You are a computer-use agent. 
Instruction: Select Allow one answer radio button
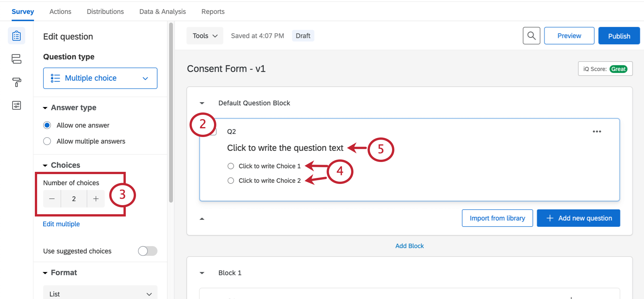(x=47, y=125)
